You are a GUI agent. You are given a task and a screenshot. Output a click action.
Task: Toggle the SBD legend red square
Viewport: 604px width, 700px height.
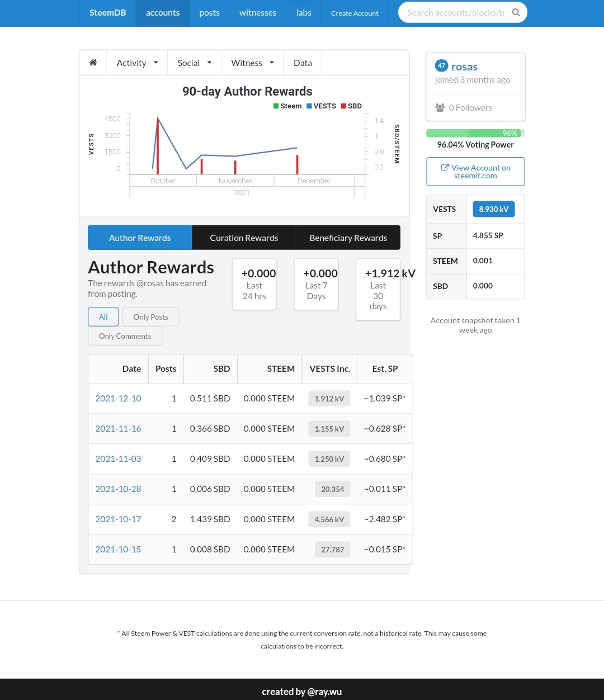[343, 106]
